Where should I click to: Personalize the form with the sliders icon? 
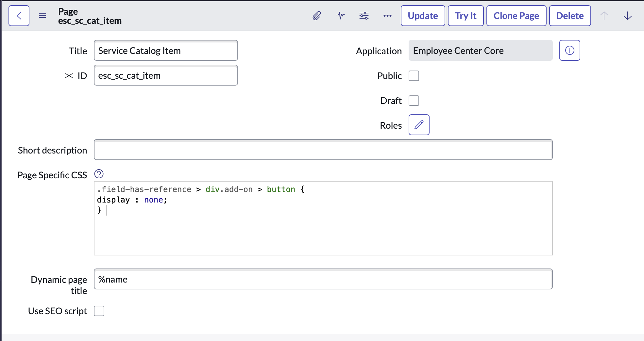click(x=364, y=15)
